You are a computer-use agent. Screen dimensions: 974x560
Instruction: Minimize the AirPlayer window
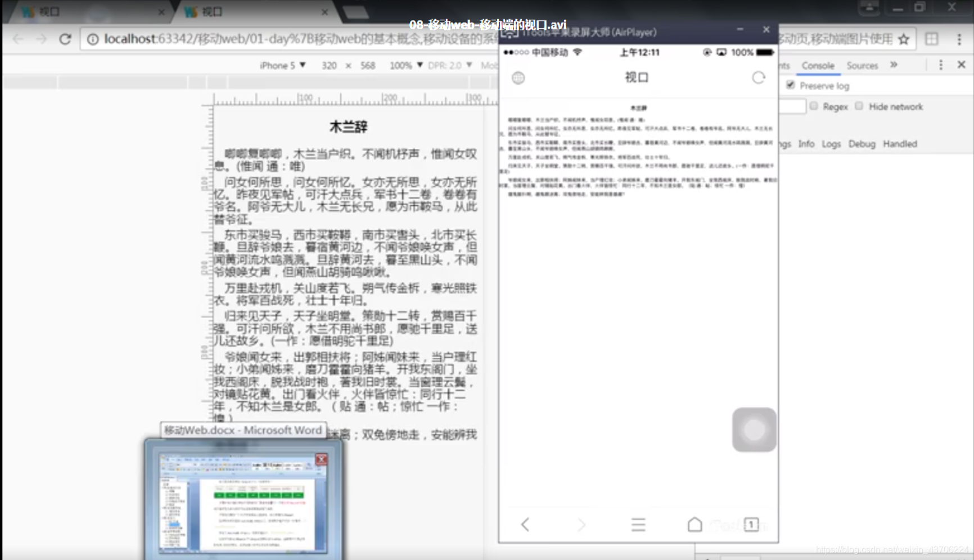740,29
